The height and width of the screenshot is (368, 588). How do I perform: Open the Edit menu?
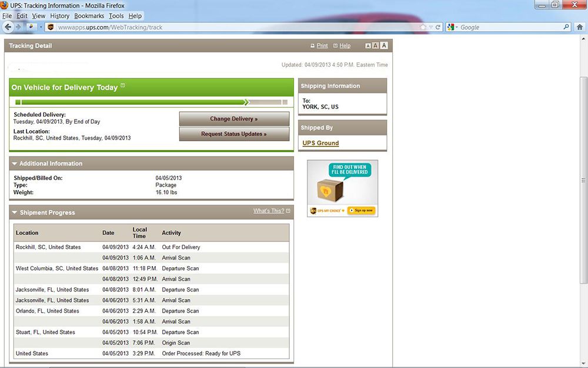tap(22, 16)
